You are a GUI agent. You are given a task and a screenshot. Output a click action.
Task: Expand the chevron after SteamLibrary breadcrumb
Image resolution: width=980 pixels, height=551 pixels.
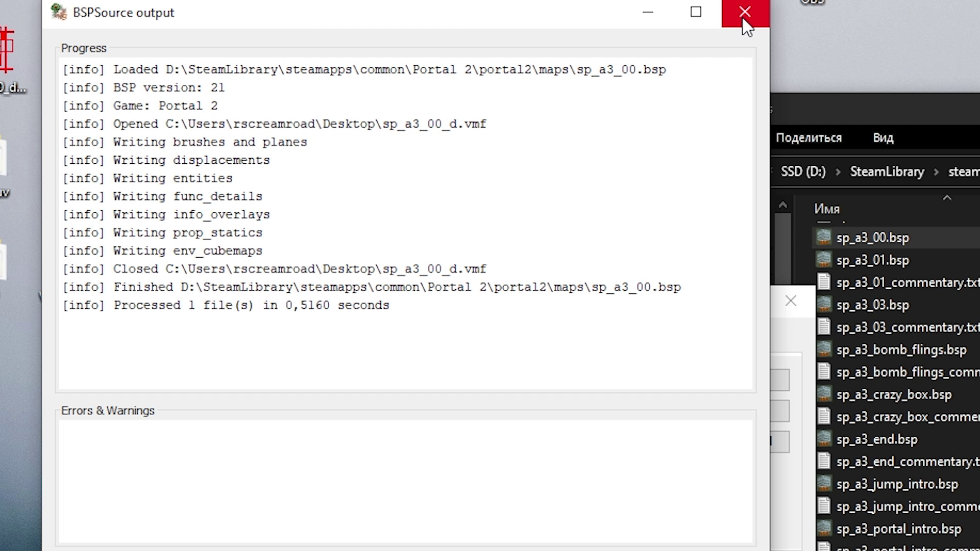[936, 172]
